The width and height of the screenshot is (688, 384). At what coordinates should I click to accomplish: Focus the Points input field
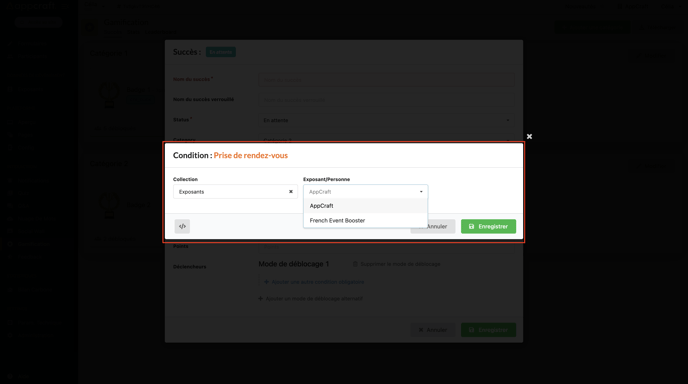coord(386,247)
